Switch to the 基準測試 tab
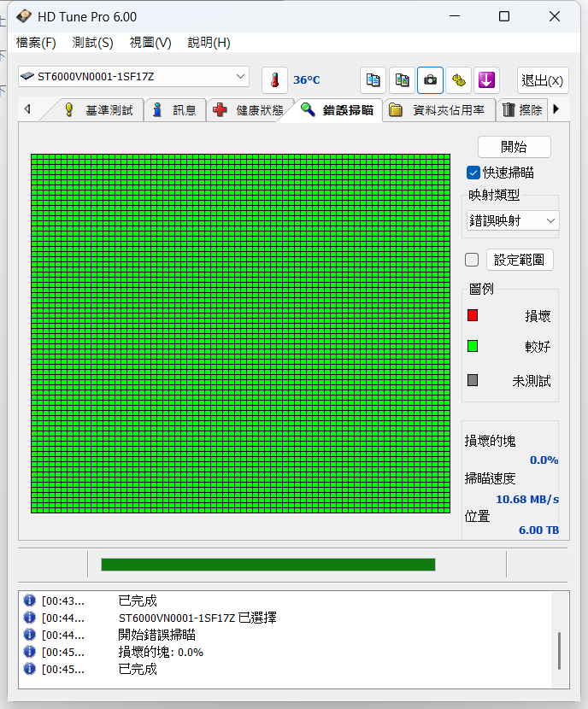The image size is (588, 709). tap(99, 110)
